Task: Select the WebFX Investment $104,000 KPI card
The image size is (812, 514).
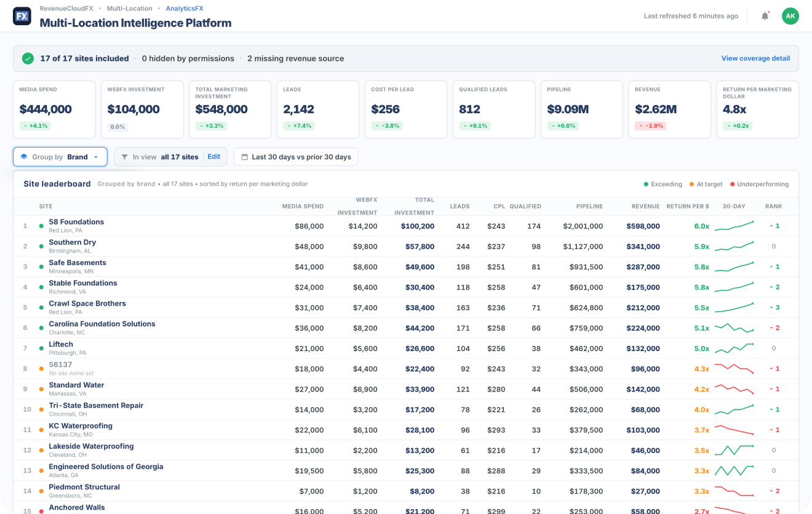Action: tap(142, 109)
